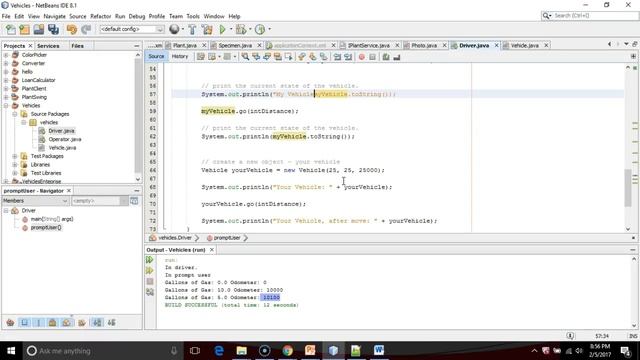The height and width of the screenshot is (360, 640).
Task: Open Word from the taskbar
Action: (379, 351)
